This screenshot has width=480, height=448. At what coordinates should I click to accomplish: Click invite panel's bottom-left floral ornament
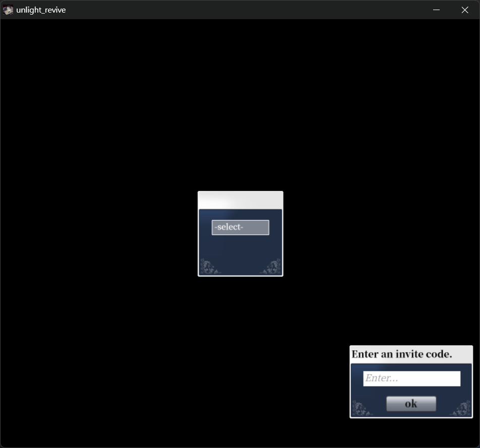click(x=362, y=408)
